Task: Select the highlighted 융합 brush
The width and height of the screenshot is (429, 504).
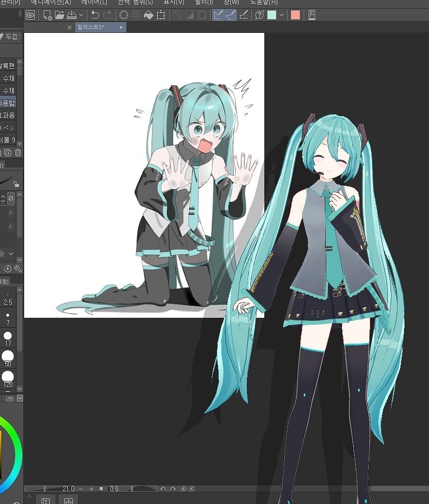Action: pos(8,103)
